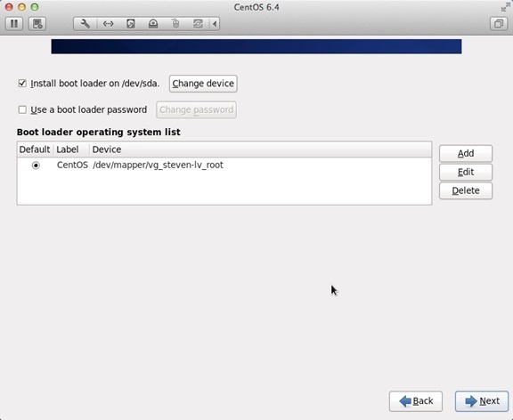Screen dimensions: 513x420
Task: Proceed with the Next button
Action: click(x=482, y=401)
